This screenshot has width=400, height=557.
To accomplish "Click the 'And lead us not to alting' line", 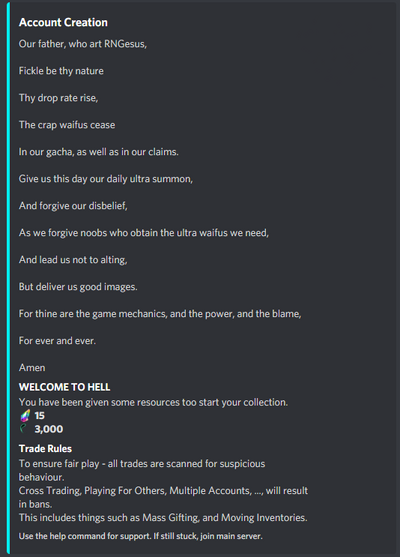I will tap(73, 260).
